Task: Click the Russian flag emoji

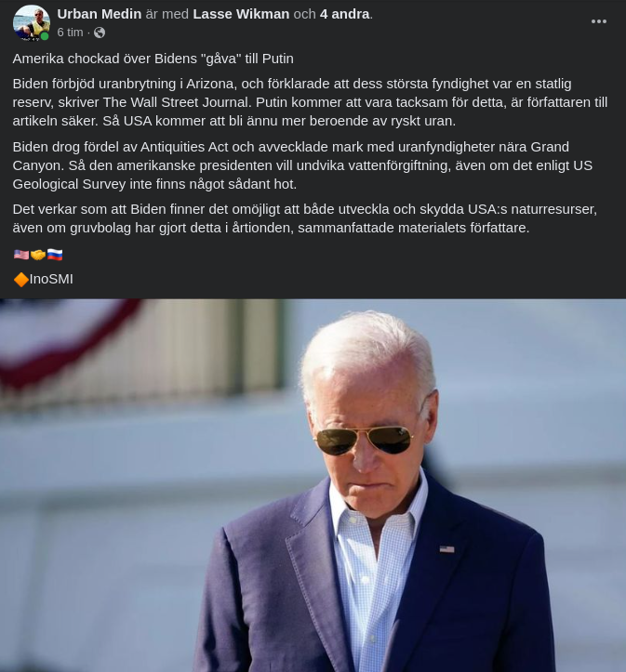Action: (55, 255)
